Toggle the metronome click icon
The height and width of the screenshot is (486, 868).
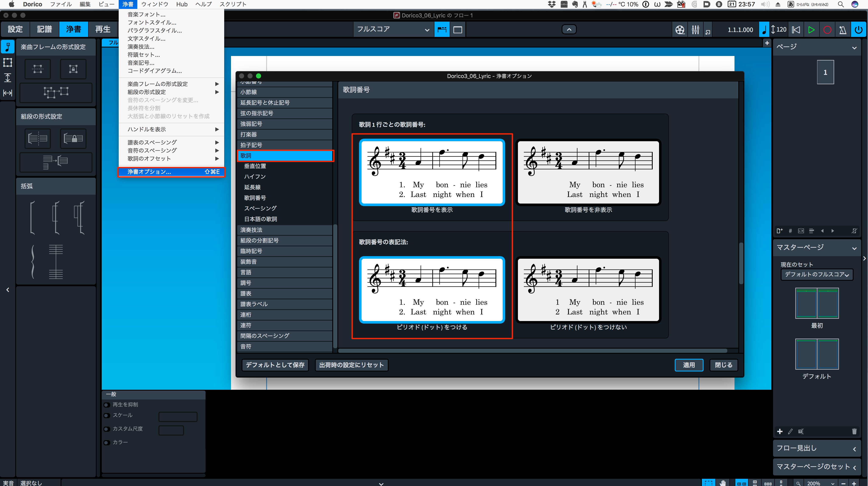click(x=842, y=30)
